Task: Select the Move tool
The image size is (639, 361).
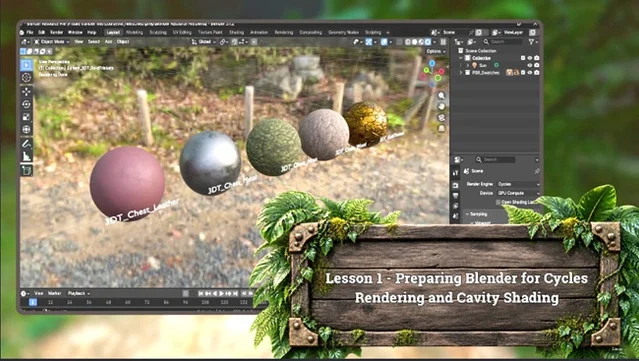Action: 26,92
